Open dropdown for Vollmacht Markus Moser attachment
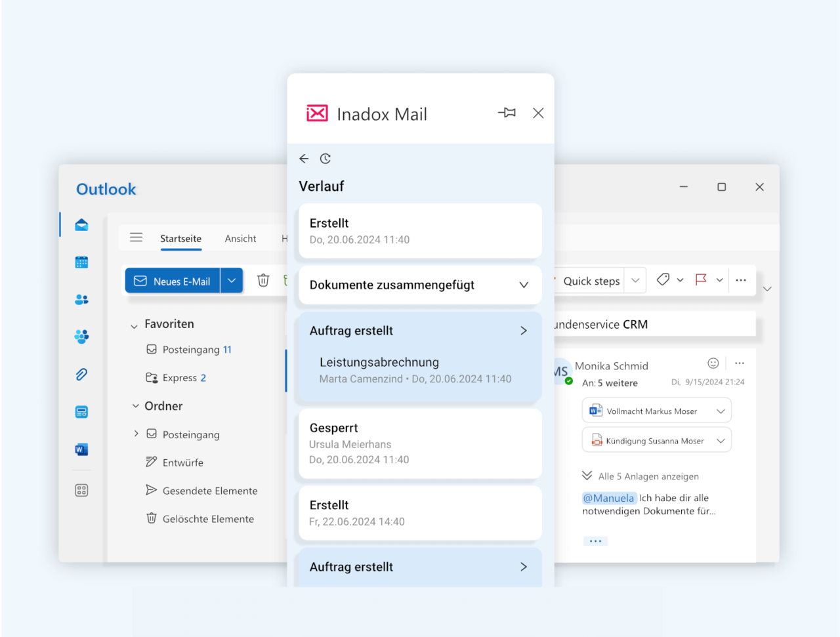This screenshot has width=840, height=637. 721,411
